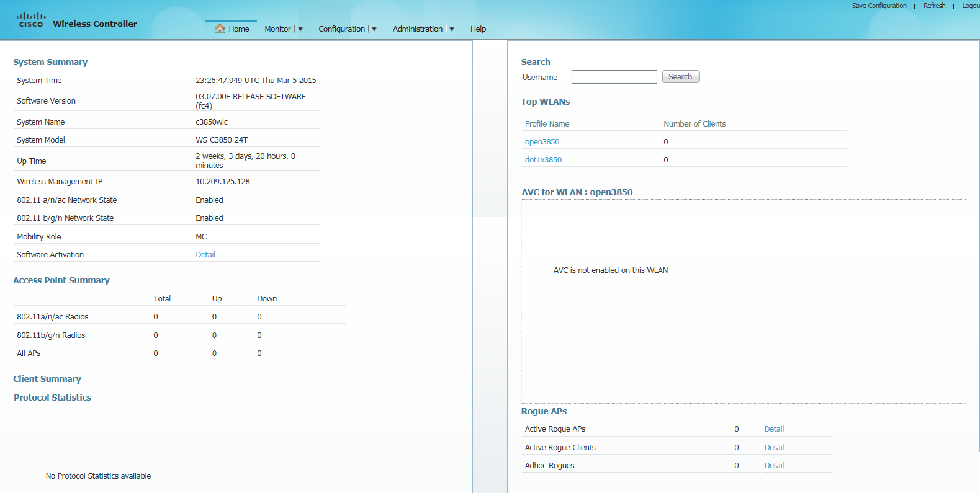Click the Refresh link
Screen dimensions: 980x493
[934, 6]
